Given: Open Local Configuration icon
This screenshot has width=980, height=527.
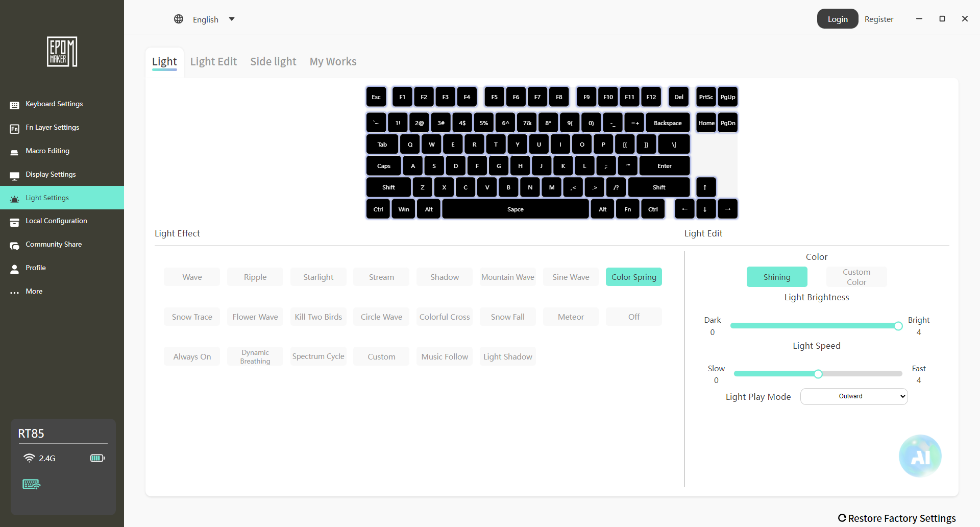Looking at the screenshot, I should click(x=14, y=222).
